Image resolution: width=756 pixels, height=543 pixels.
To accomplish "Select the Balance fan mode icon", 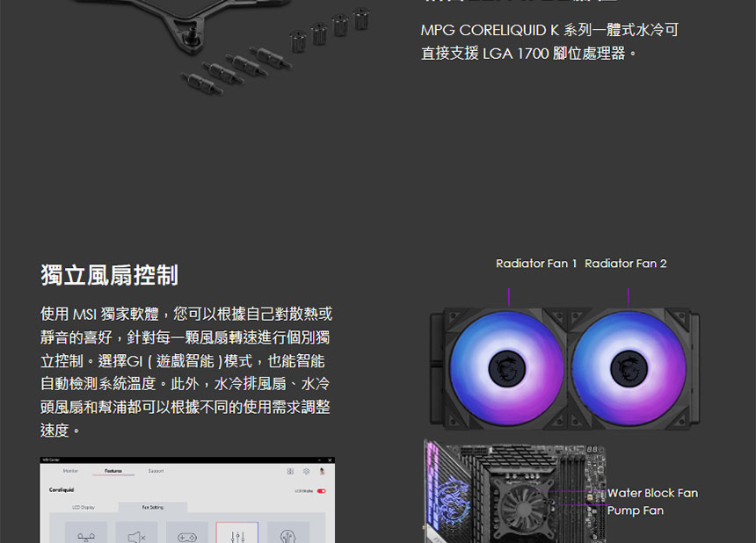I will tap(86, 532).
